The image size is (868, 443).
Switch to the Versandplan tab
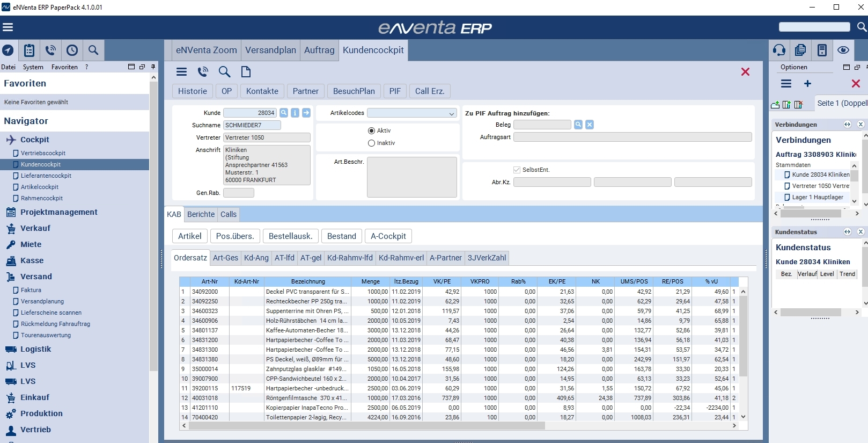pyautogui.click(x=270, y=50)
